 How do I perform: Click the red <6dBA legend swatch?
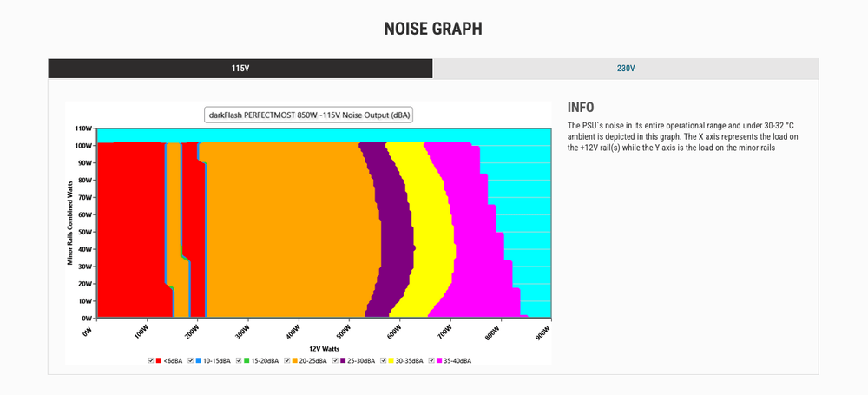pyautogui.click(x=159, y=359)
